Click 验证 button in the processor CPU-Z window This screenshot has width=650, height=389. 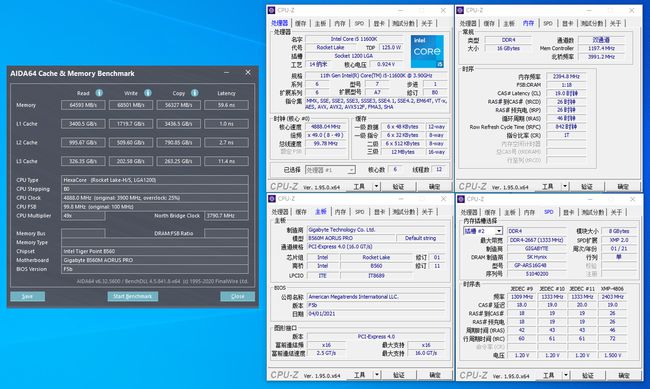point(398,187)
